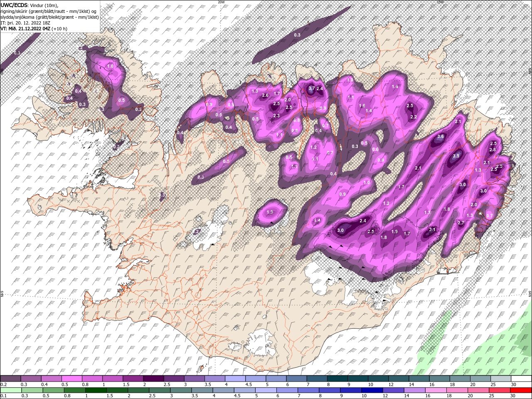
Task: Select the 1.9 precipitation value
Action: (x=394, y=232)
